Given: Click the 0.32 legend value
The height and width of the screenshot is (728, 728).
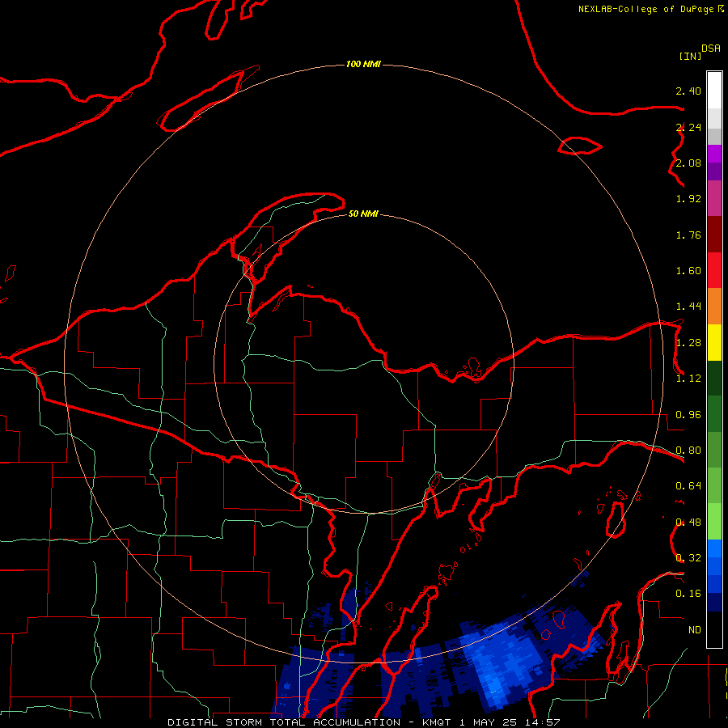Looking at the screenshot, I should pyautogui.click(x=688, y=558).
